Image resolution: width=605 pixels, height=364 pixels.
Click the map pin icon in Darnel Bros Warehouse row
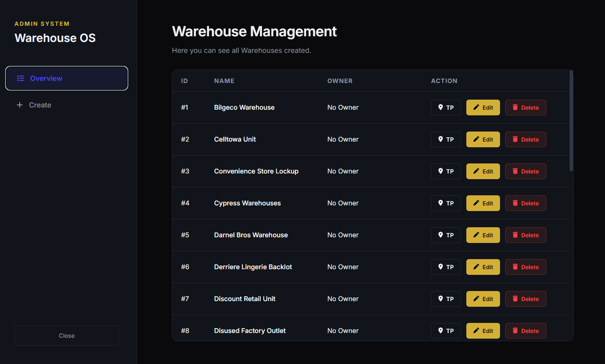point(441,235)
